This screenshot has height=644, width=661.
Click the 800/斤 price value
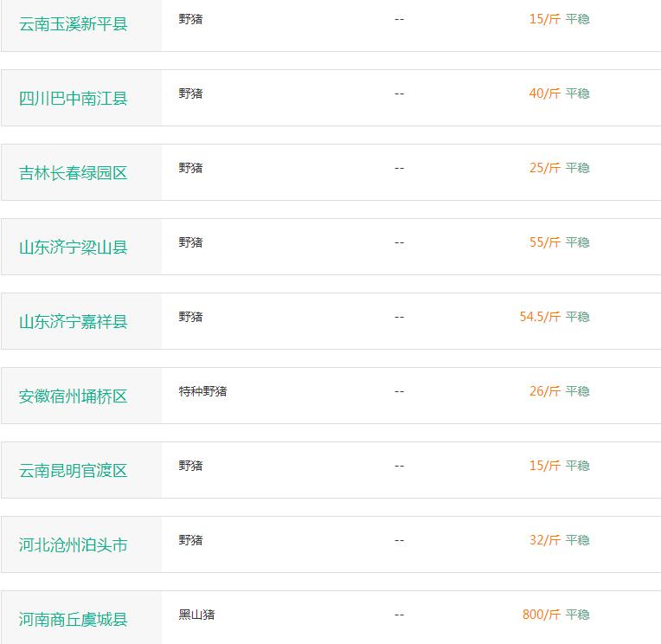[x=542, y=615]
